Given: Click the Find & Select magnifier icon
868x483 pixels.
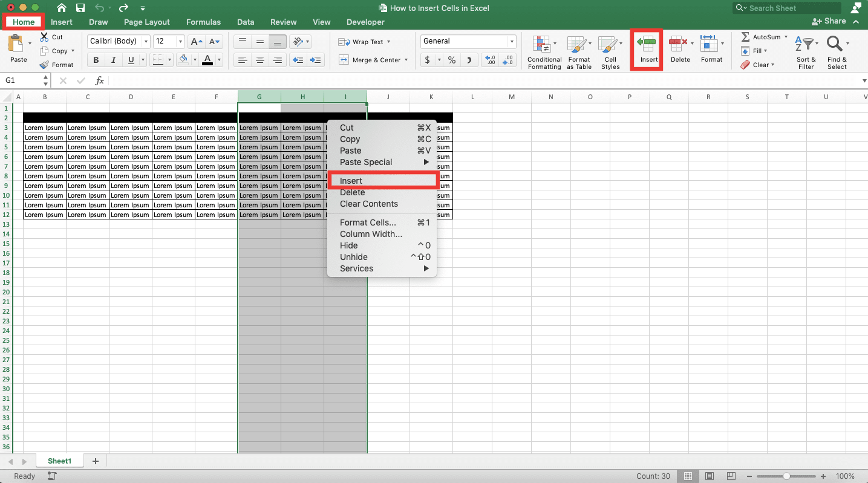Looking at the screenshot, I should (835, 44).
